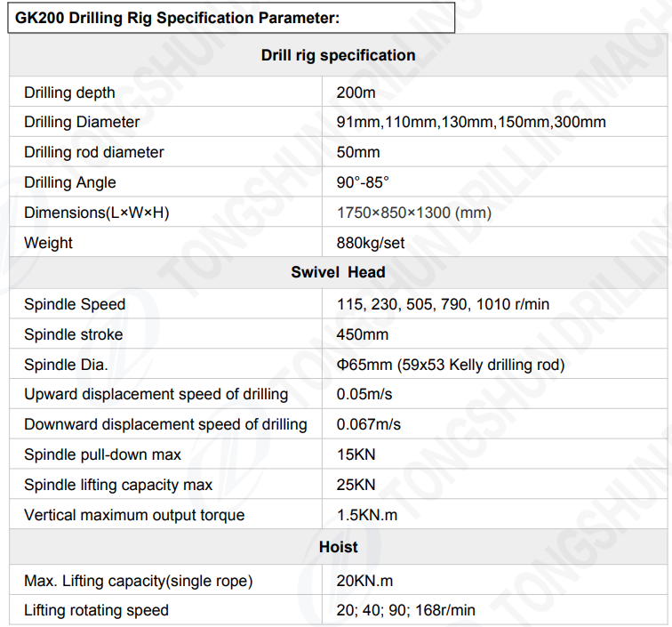672x627 pixels.
Task: Select the Swivel Head section header
Action: tap(338, 272)
